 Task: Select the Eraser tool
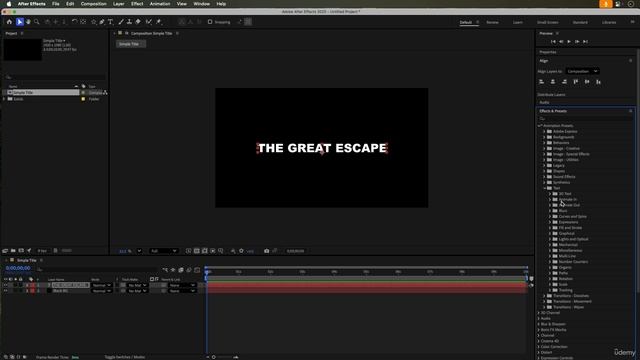(138, 22)
